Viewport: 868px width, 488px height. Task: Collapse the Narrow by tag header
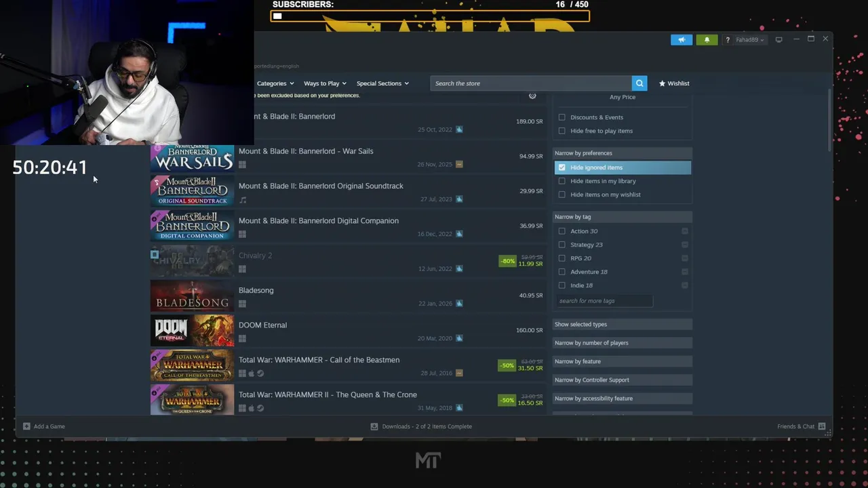[x=623, y=217]
